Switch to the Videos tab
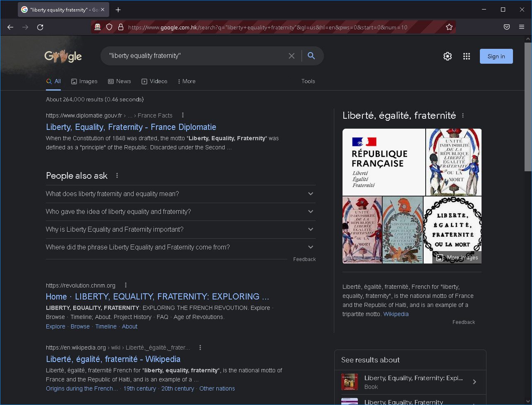532x405 pixels. (154, 81)
